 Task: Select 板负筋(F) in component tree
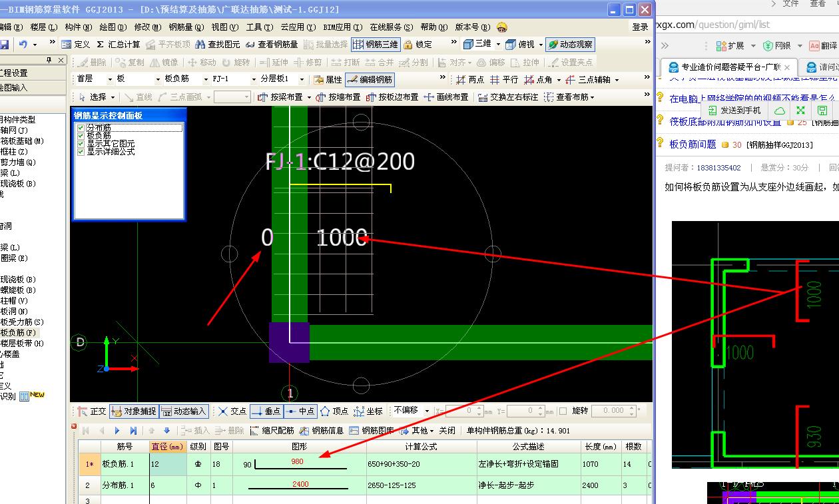(19, 332)
